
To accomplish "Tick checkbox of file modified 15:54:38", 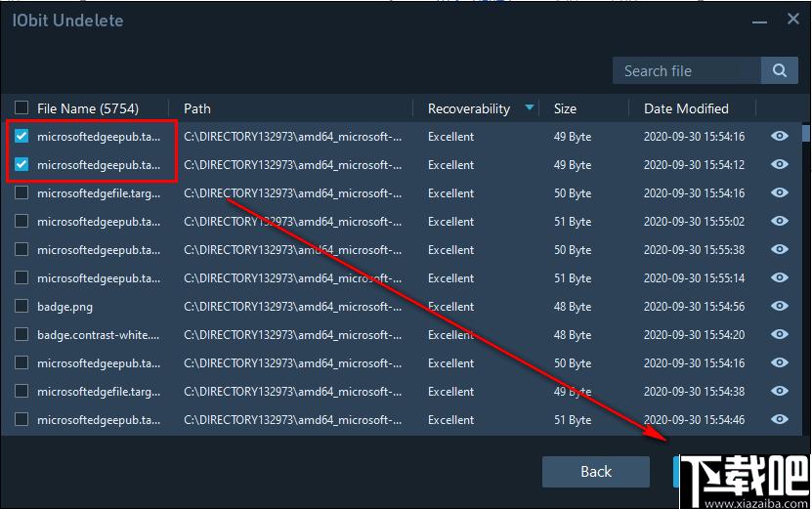I will coord(21,391).
